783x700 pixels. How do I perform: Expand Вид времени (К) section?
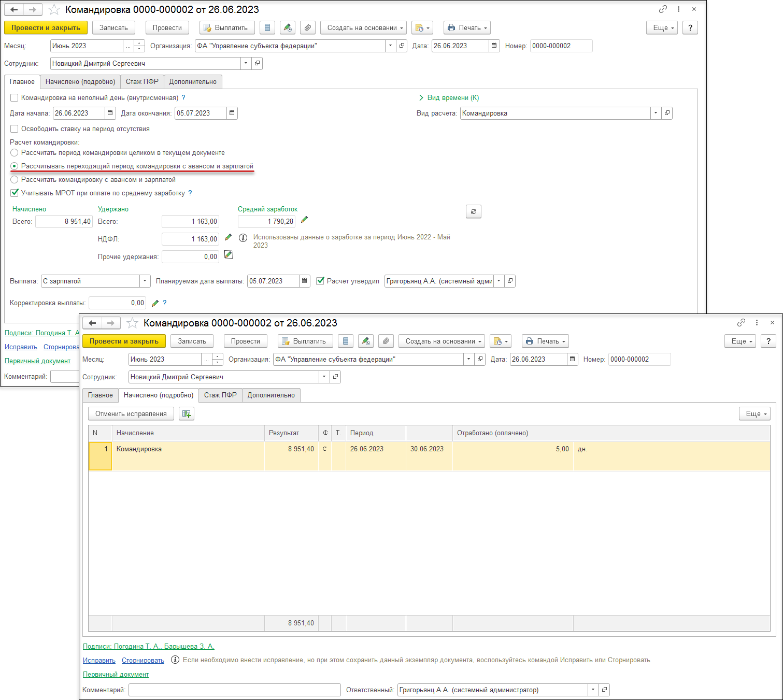point(449,97)
